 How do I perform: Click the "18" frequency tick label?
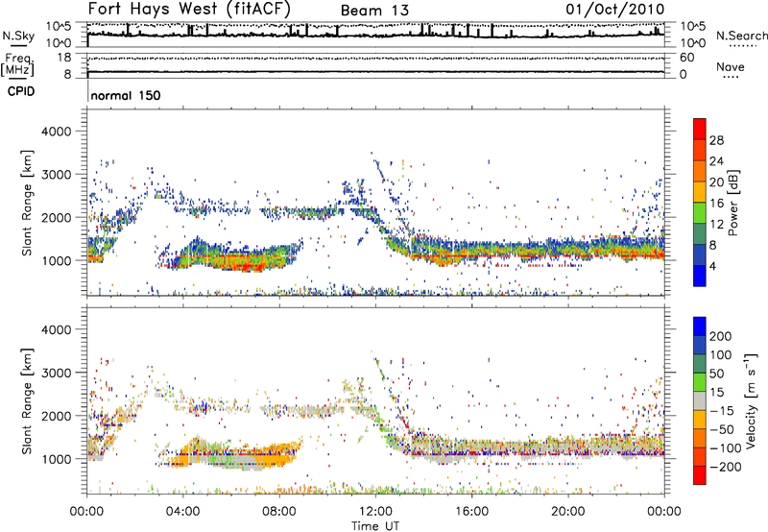coord(64,58)
